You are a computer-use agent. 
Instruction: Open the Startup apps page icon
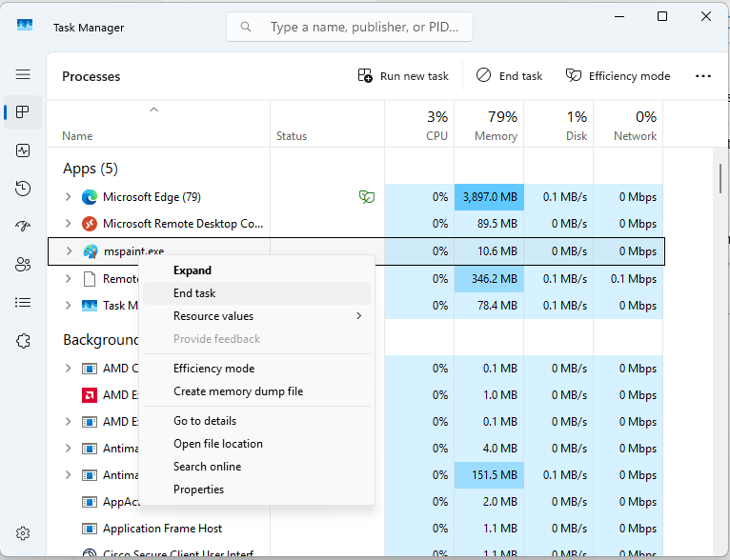(x=23, y=227)
